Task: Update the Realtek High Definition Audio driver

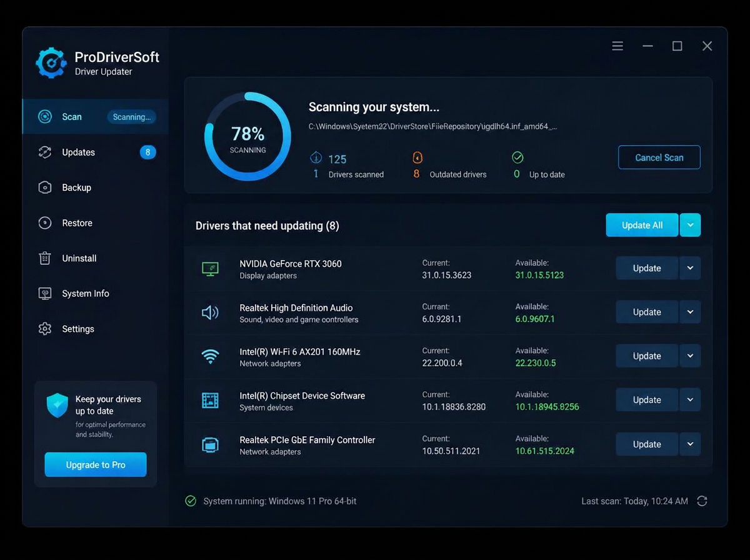Action: (647, 312)
